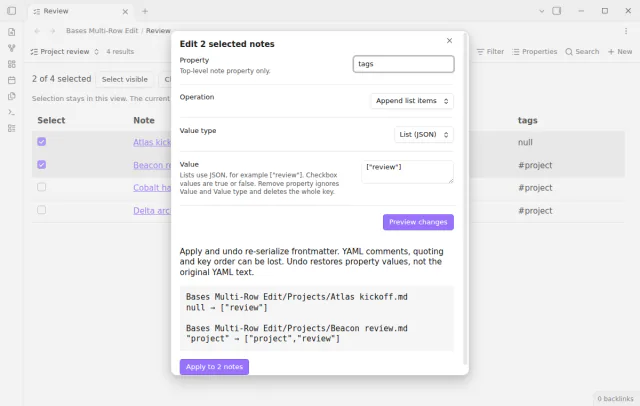Open new note icon in ribbon

tap(11, 32)
